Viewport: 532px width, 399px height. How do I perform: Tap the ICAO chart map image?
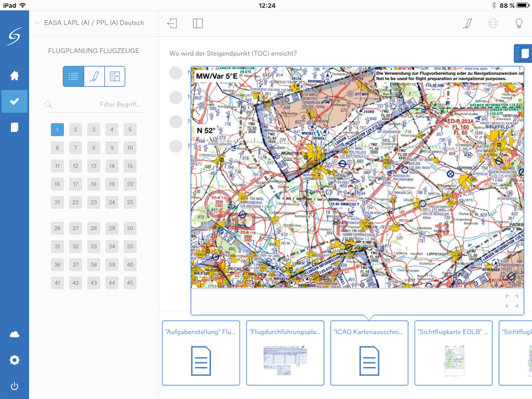pyautogui.click(x=358, y=177)
